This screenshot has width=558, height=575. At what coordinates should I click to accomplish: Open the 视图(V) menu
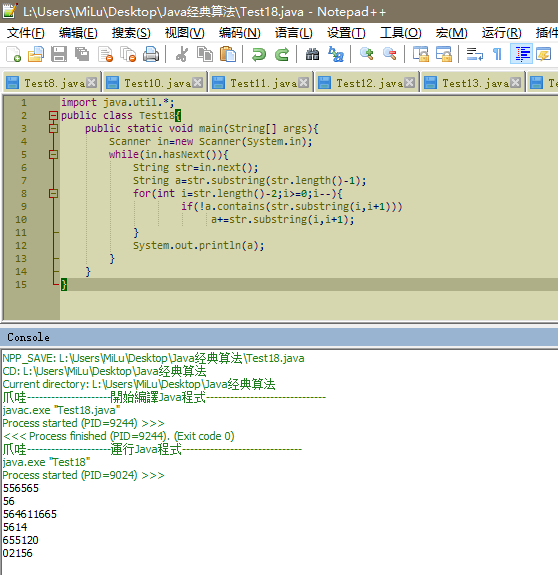pyautogui.click(x=184, y=33)
